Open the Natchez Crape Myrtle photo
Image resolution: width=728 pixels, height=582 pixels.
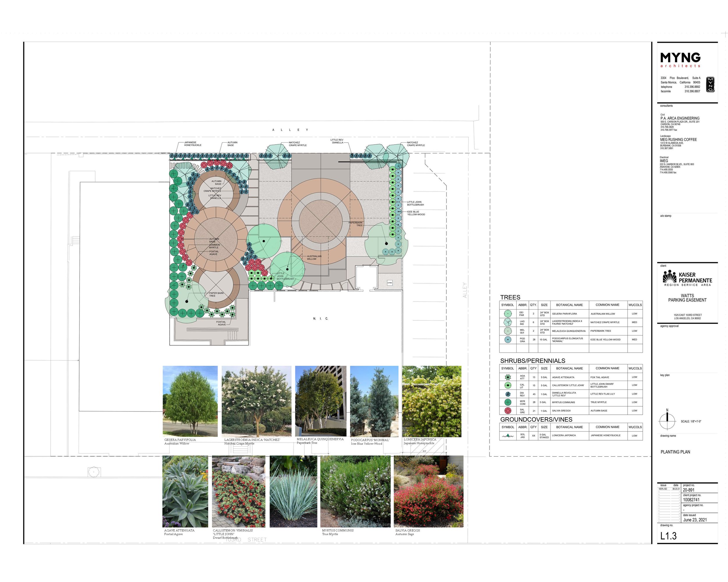[256, 401]
